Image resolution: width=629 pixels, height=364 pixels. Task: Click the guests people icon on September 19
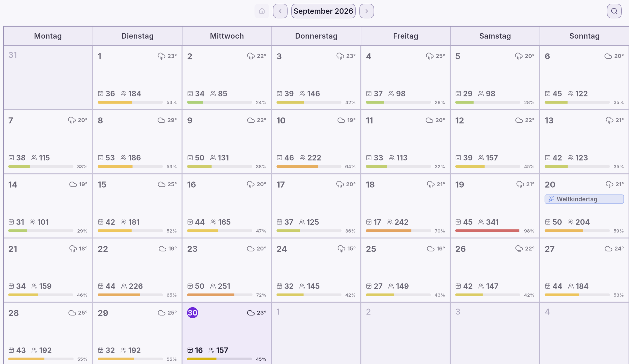[481, 222]
